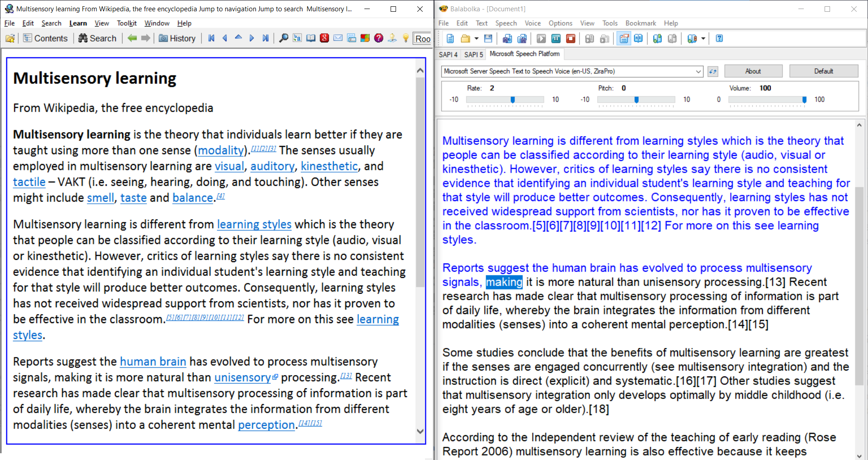
Task: Open the Tools menu in Balabolka
Action: coord(610,23)
